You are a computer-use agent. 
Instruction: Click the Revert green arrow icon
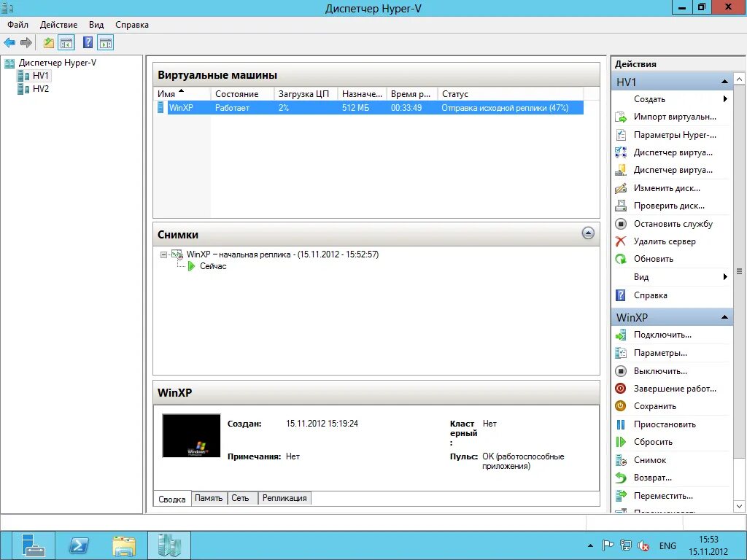pos(621,478)
